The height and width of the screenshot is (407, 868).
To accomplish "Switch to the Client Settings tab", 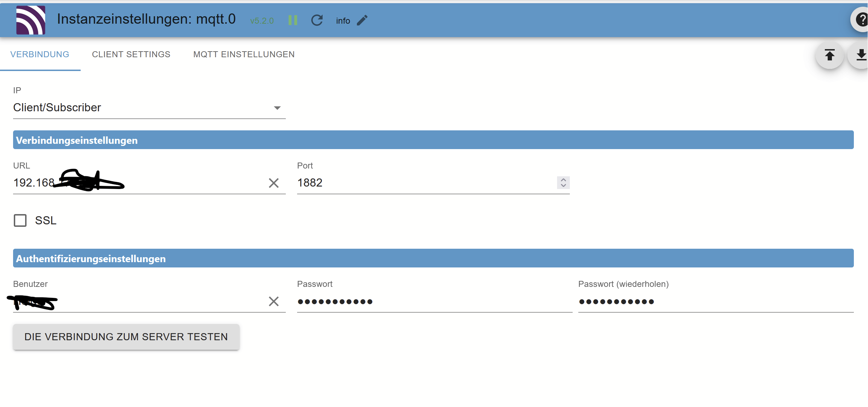I will [131, 54].
